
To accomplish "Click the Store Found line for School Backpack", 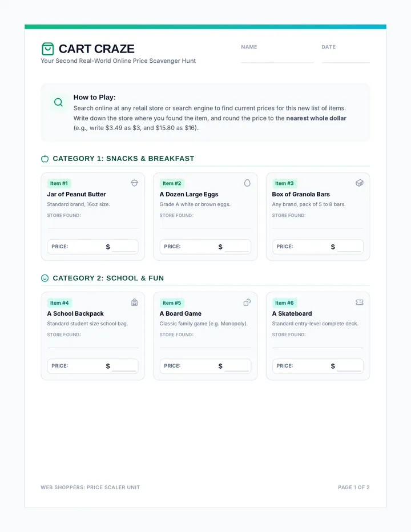I will tap(92, 344).
